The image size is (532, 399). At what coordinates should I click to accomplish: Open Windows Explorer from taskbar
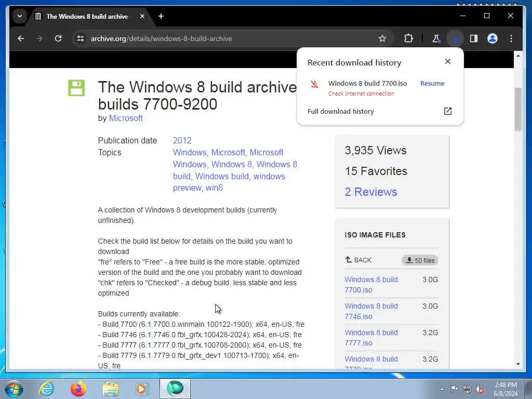tap(111, 389)
